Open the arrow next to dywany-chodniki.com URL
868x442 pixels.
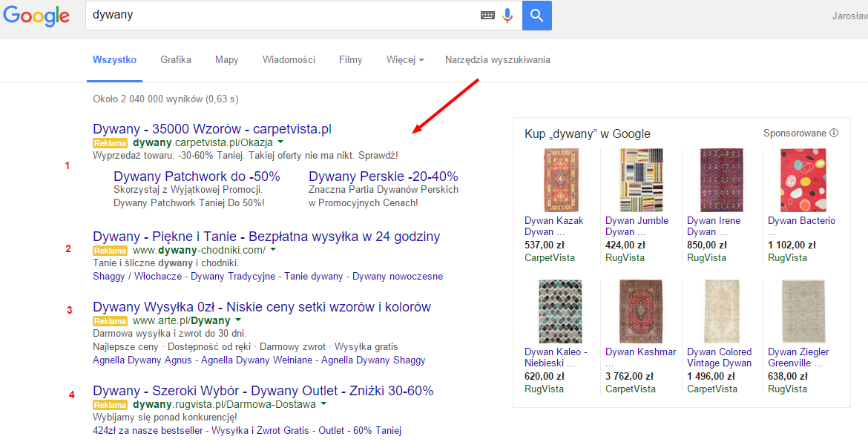coord(272,251)
